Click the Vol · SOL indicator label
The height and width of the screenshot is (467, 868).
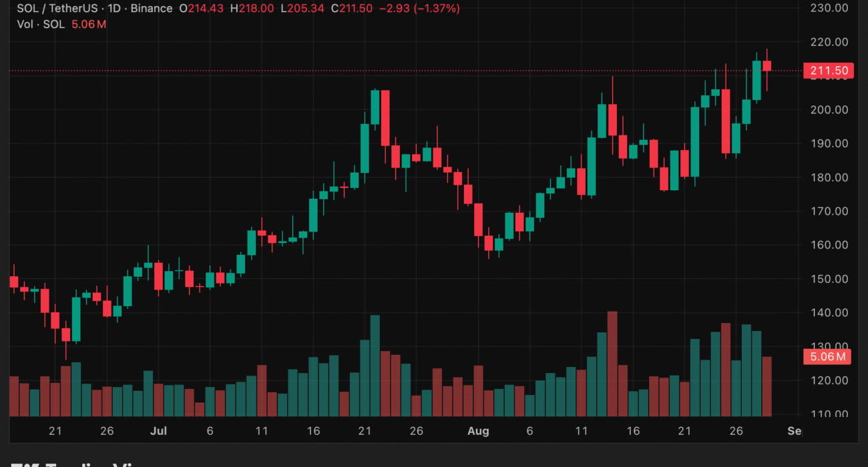(41, 24)
